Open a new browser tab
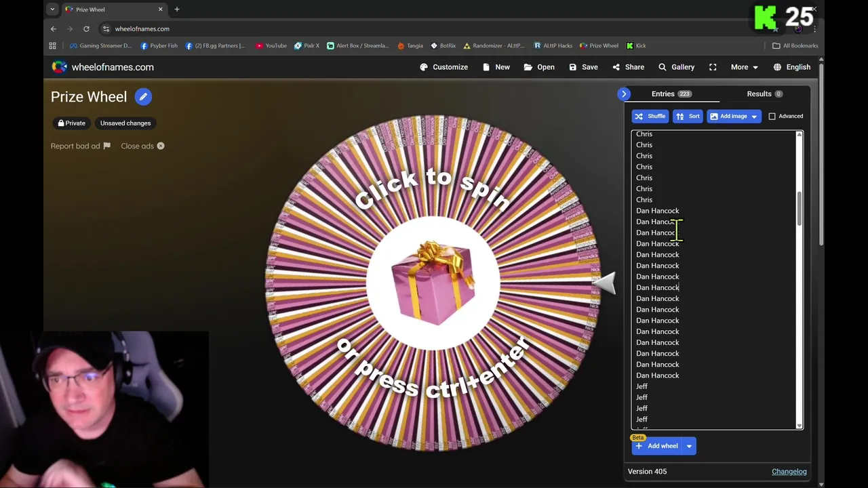 pyautogui.click(x=177, y=9)
